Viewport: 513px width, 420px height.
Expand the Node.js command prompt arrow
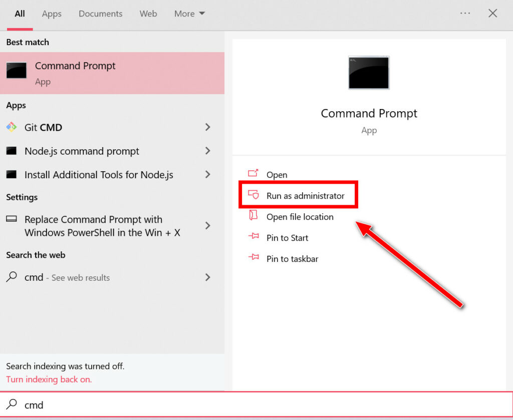click(x=208, y=151)
